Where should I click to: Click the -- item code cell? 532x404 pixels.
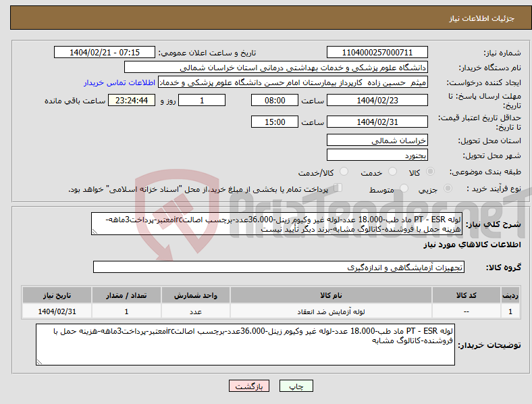click(x=467, y=311)
